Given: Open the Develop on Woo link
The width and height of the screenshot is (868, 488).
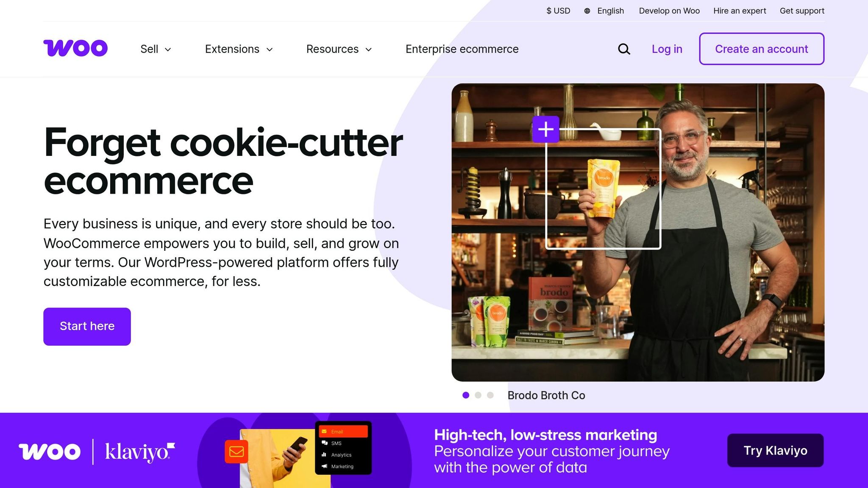Looking at the screenshot, I should tap(669, 11).
